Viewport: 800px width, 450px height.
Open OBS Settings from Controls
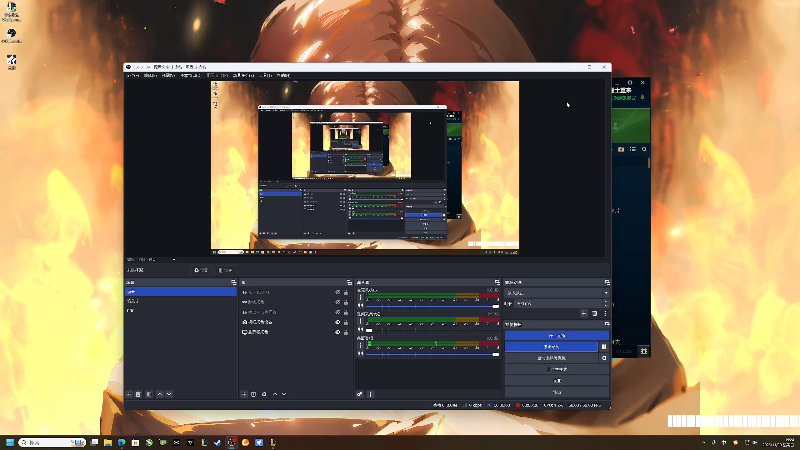(557, 381)
